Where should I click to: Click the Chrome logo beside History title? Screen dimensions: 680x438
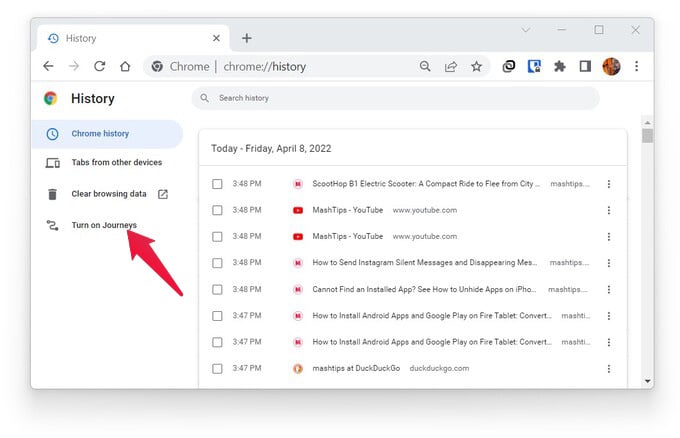tap(51, 98)
